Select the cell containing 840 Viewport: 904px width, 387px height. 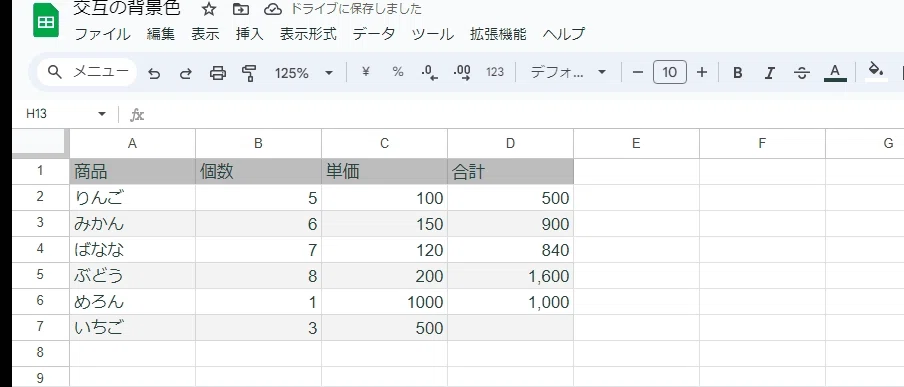(x=510, y=250)
